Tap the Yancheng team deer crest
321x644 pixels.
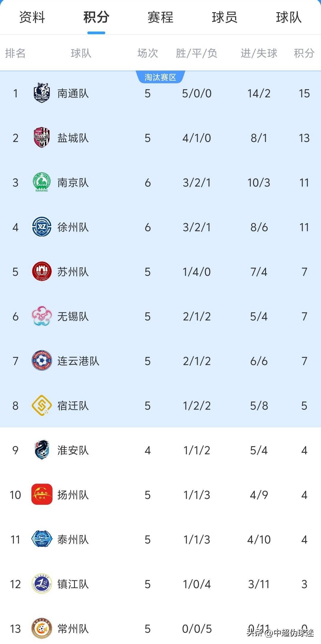[42, 138]
